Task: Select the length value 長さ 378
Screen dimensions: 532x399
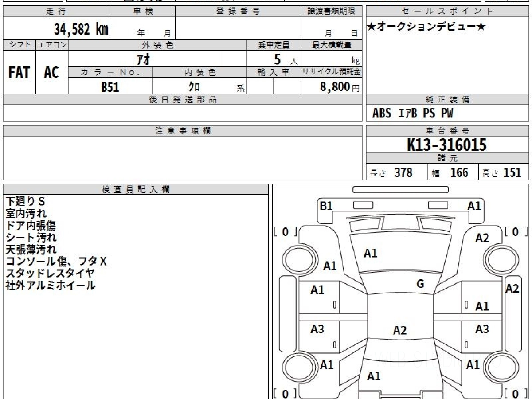Action: pyautogui.click(x=391, y=172)
